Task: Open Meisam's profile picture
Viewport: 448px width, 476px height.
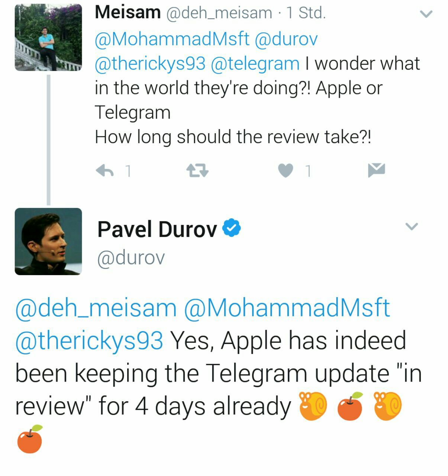Action: pyautogui.click(x=48, y=37)
